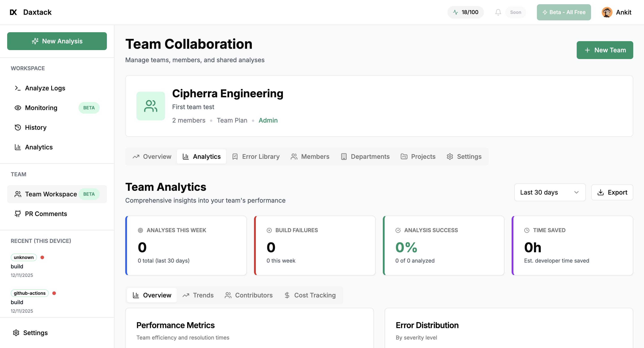Open the Export button
This screenshot has height=348, width=644.
612,192
